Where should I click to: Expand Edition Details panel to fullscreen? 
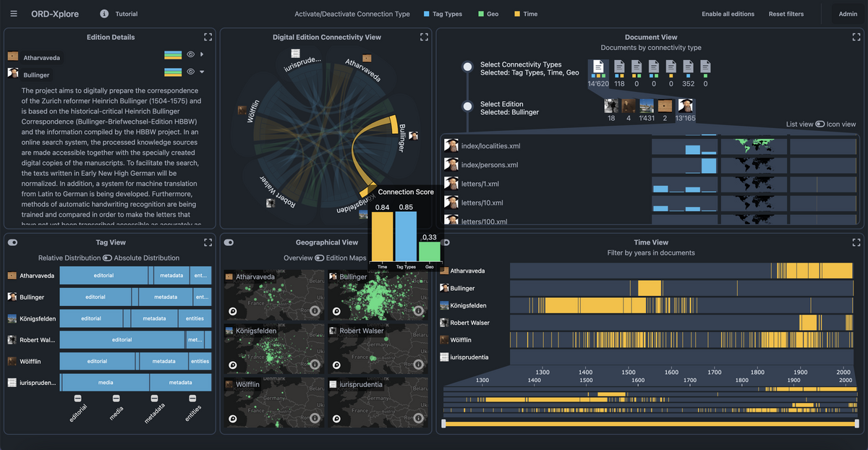coord(208,37)
